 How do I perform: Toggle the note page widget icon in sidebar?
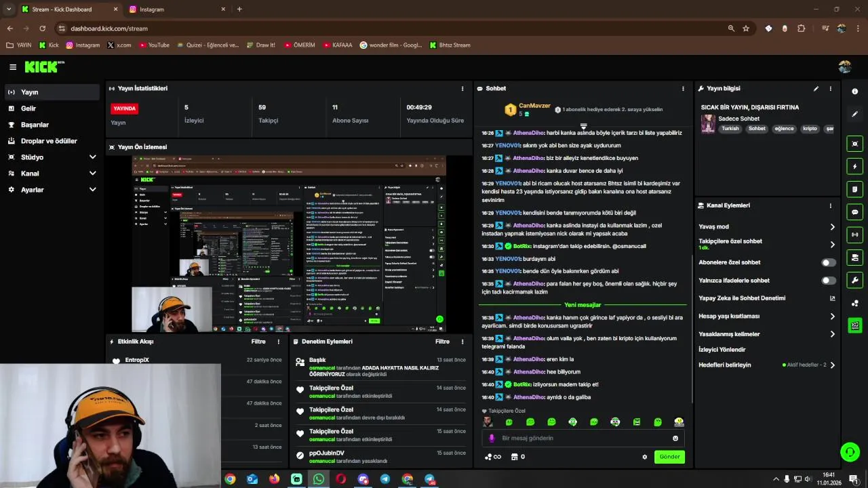[855, 189]
